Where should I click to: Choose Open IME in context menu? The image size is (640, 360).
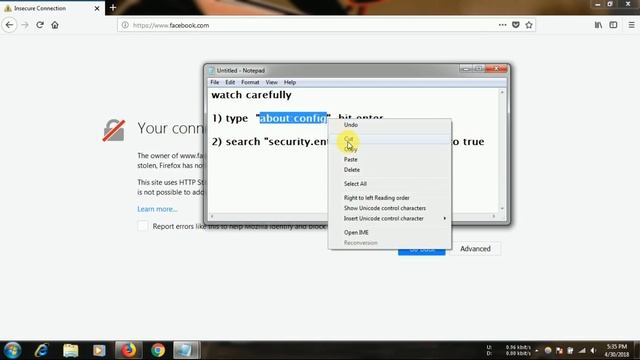click(390, 233)
